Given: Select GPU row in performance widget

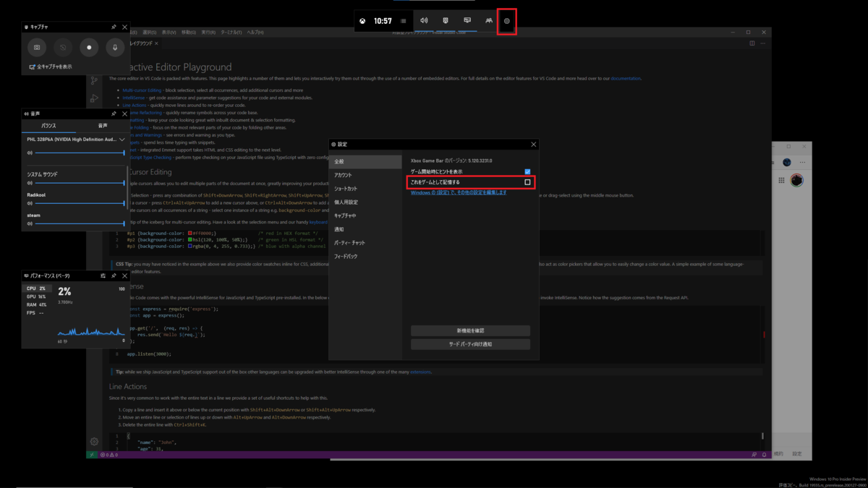Looking at the screenshot, I should pos(36,296).
